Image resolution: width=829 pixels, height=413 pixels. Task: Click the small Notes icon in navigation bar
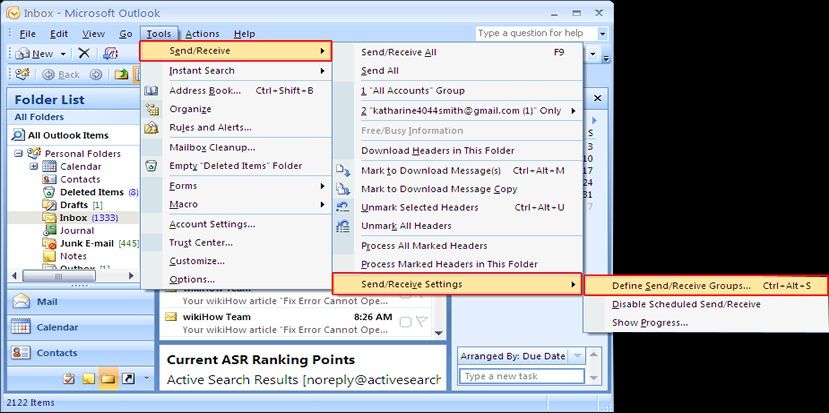(88, 379)
